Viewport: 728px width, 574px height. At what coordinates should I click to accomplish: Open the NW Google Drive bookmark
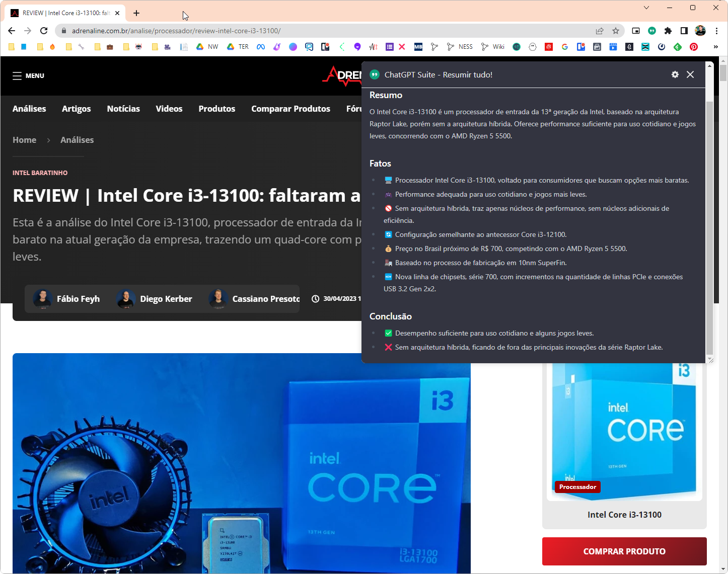pos(207,47)
